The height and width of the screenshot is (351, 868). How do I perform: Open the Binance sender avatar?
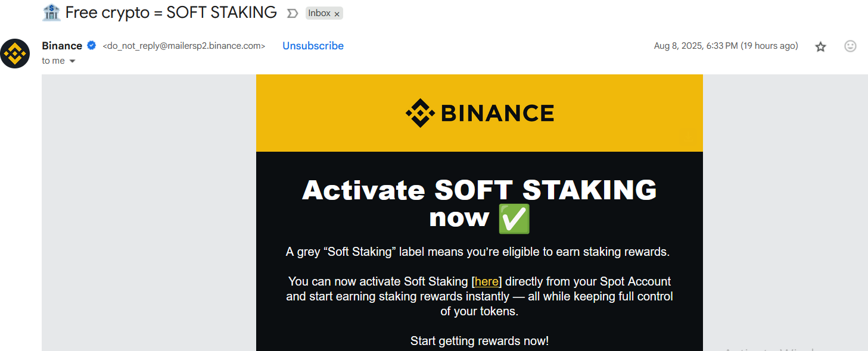click(15, 54)
